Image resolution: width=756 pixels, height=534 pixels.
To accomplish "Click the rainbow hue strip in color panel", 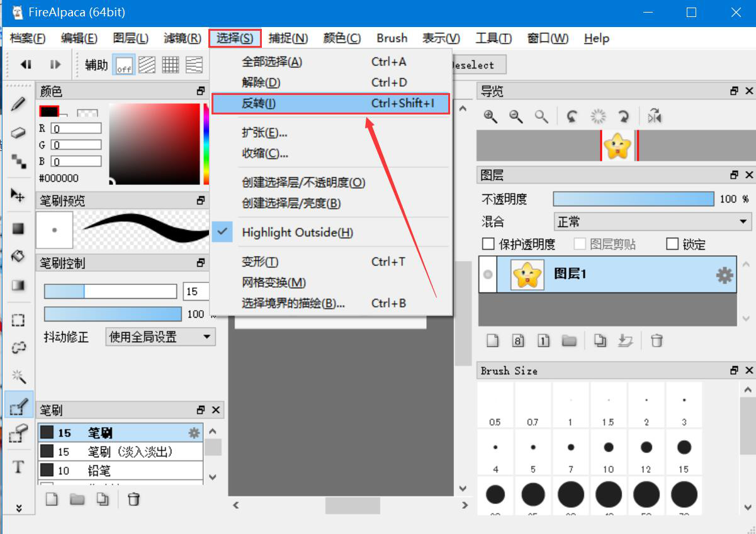I will click(206, 143).
